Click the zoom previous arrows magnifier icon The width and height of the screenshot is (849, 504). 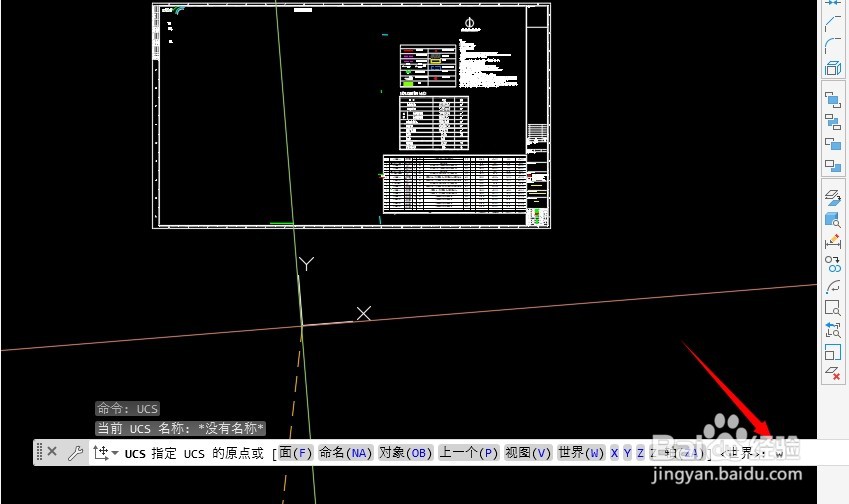(833, 330)
